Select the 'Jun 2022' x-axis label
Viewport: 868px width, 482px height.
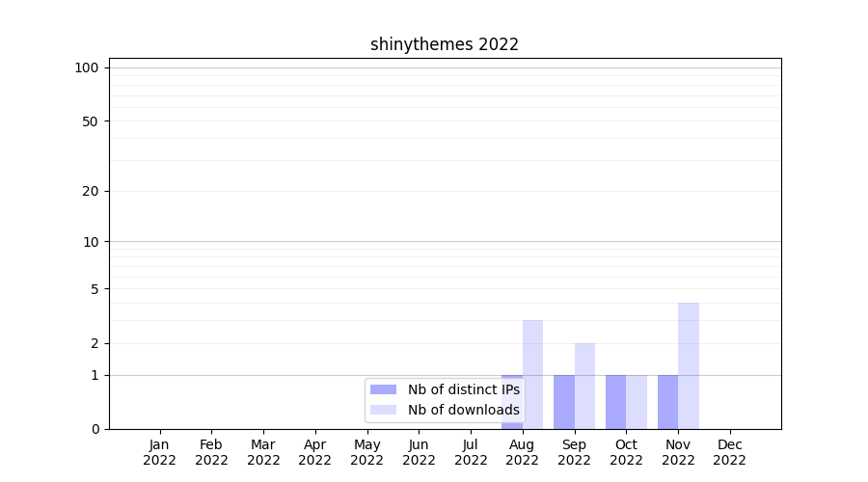419,452
